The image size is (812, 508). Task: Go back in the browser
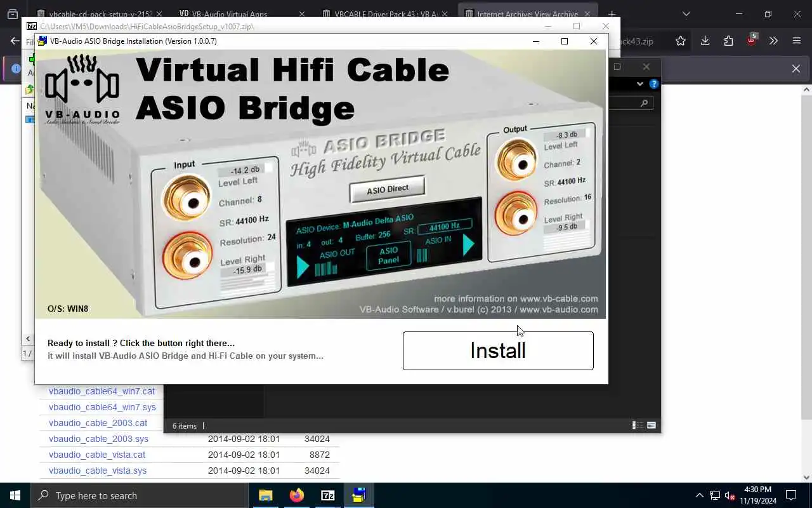pos(15,41)
